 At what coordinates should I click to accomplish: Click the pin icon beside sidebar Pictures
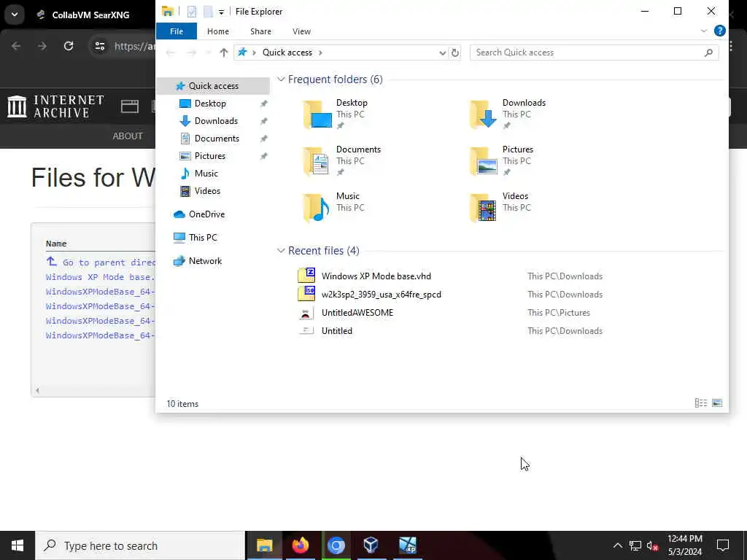pos(263,156)
